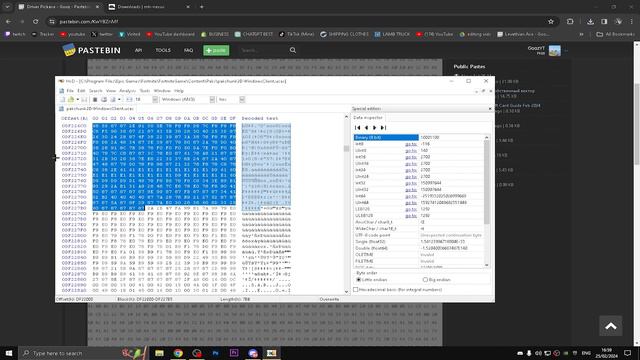Open HxD File menu
Screen dimensions: 640x360
point(70,91)
